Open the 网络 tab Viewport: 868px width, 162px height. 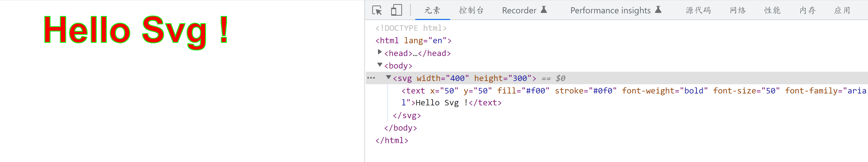[738, 10]
